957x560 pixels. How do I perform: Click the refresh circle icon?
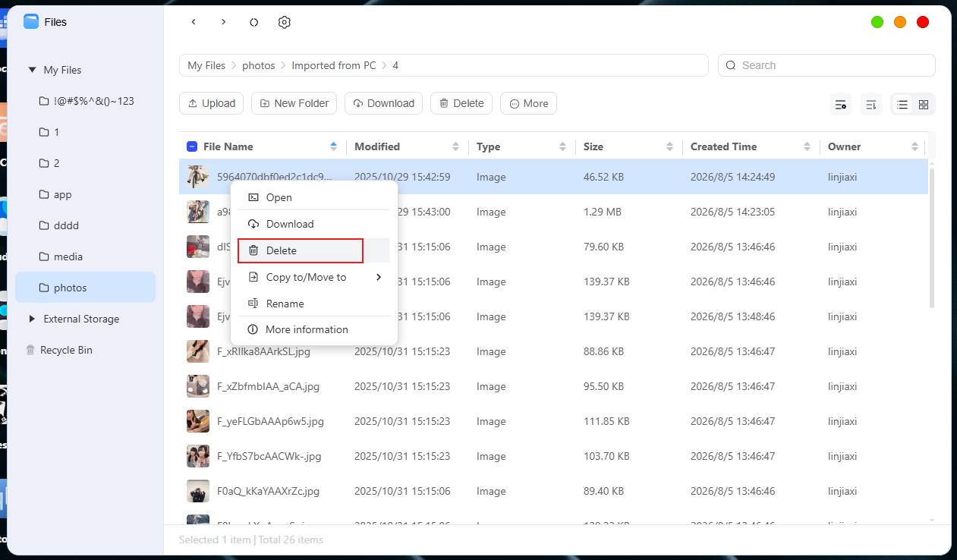254,22
